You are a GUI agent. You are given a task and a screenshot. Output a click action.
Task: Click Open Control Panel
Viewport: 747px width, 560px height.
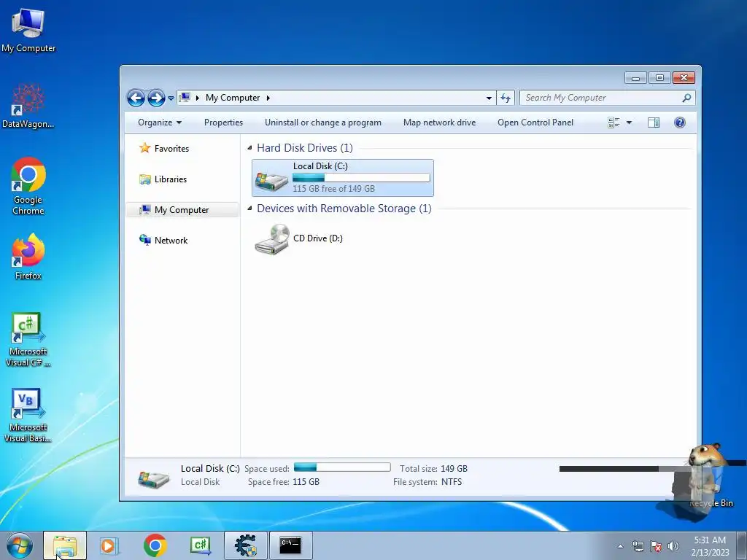tap(535, 122)
